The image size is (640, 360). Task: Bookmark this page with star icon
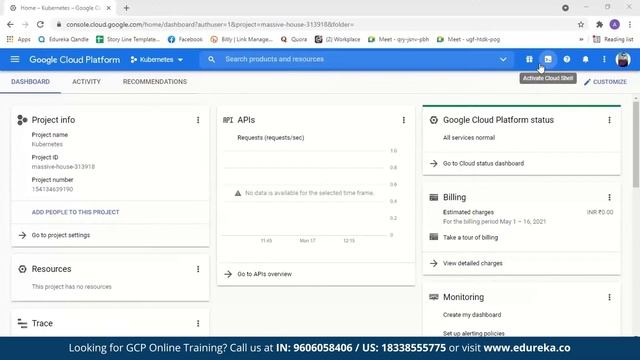581,24
